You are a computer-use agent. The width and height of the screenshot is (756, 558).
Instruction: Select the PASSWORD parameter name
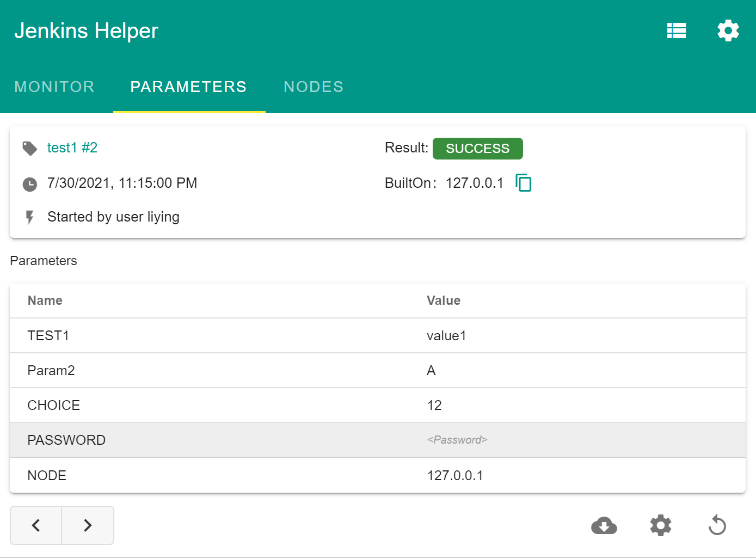(66, 440)
